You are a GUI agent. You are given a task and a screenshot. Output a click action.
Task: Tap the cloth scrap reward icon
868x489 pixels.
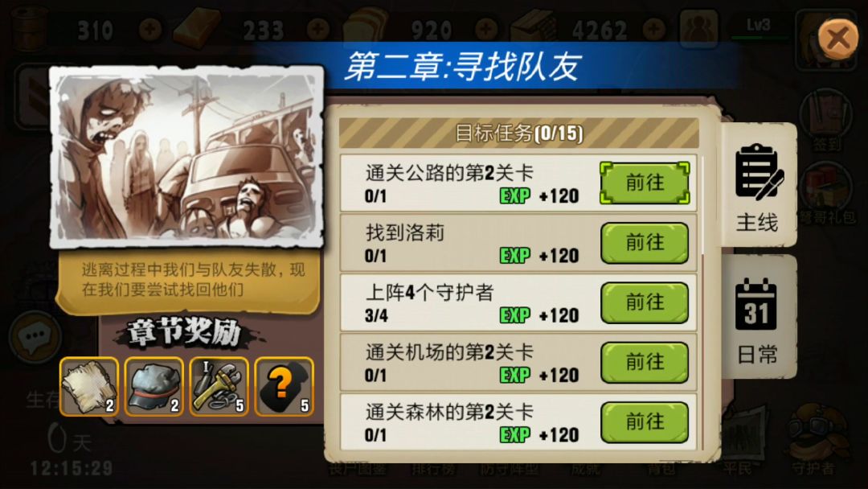(89, 387)
